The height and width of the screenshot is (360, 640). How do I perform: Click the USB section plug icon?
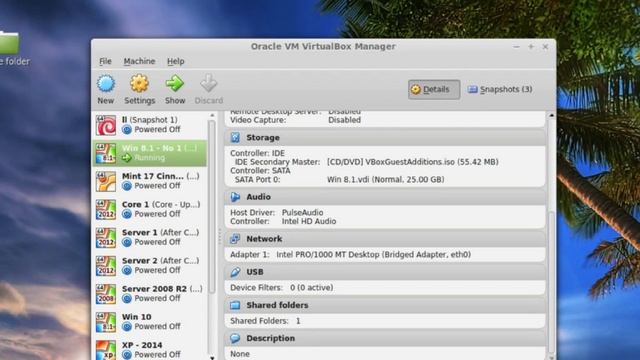(x=235, y=272)
